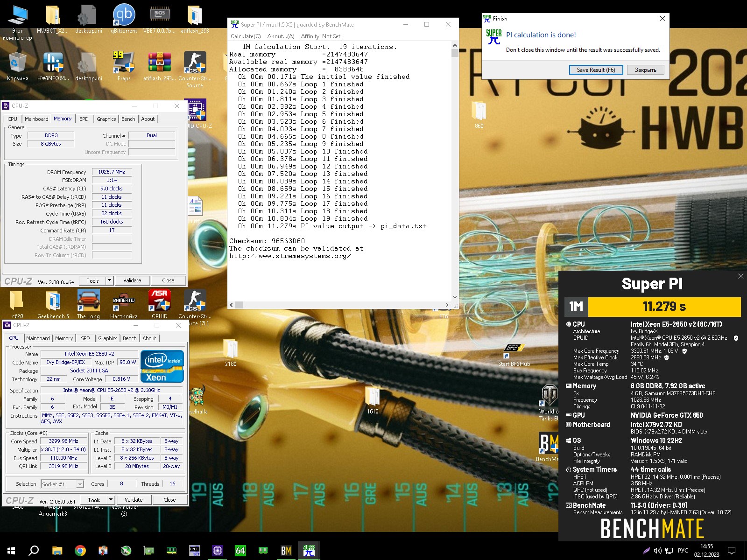Open the volume control in system tray
Image resolution: width=747 pixels, height=560 pixels.
coord(657,551)
